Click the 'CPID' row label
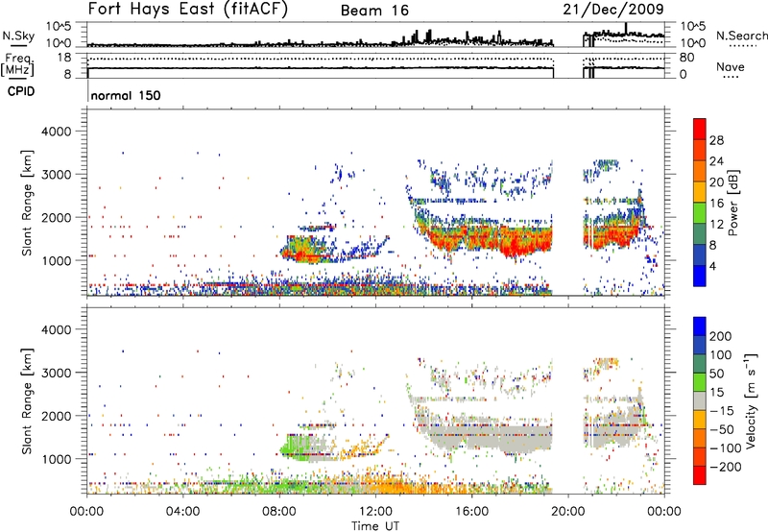The image size is (768, 532). point(21,91)
